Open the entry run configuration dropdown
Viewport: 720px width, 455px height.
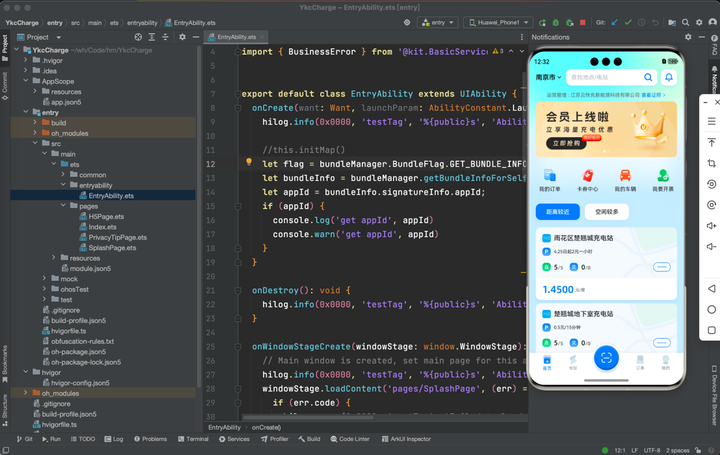(x=438, y=22)
